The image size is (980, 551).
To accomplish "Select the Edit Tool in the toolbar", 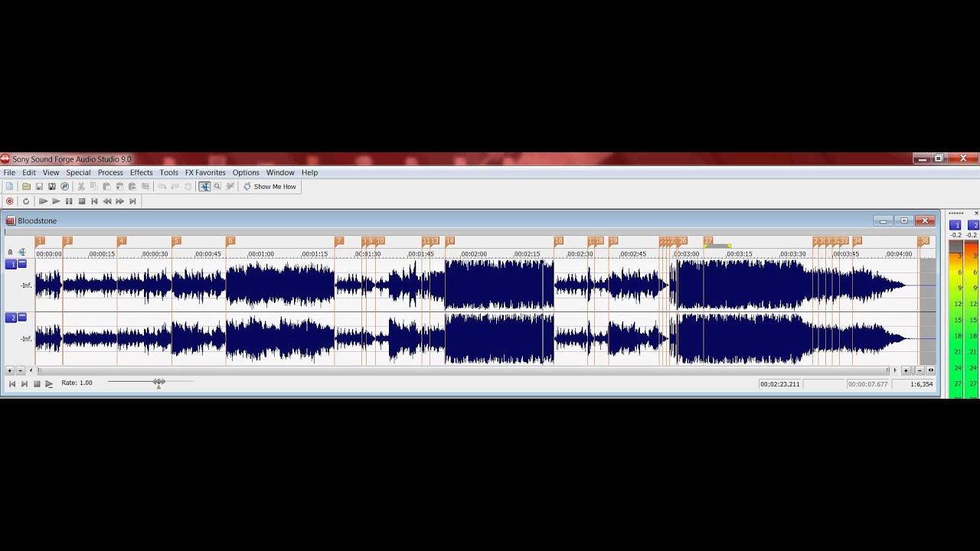I will [204, 187].
